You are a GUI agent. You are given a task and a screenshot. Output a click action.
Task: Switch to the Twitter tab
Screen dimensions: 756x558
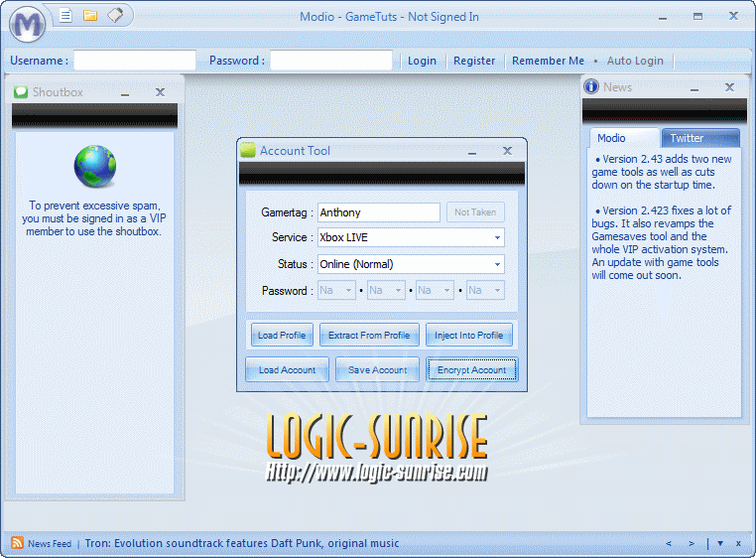pyautogui.click(x=700, y=138)
